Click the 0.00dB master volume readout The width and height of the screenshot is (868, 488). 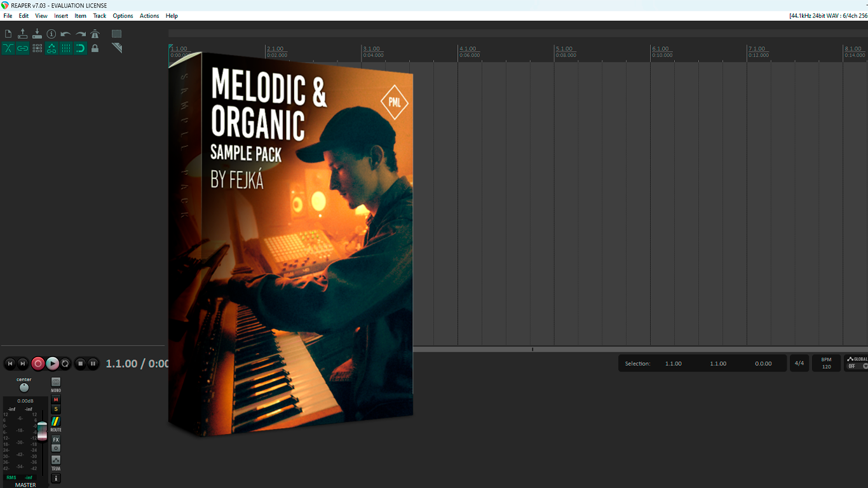tap(25, 401)
